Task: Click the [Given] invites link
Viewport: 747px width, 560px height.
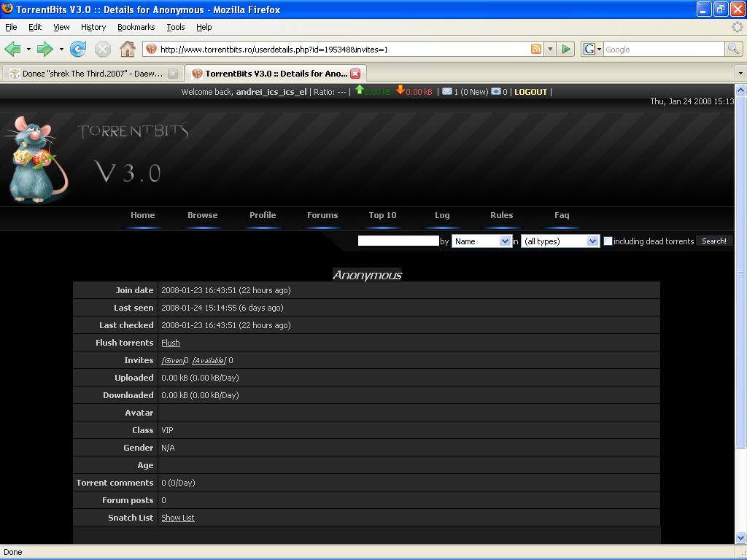Action: [x=173, y=360]
